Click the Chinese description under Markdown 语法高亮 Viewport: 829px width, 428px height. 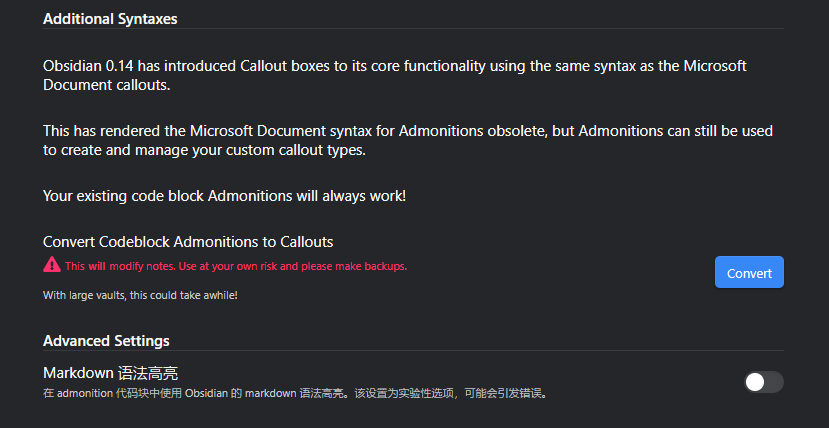point(294,394)
